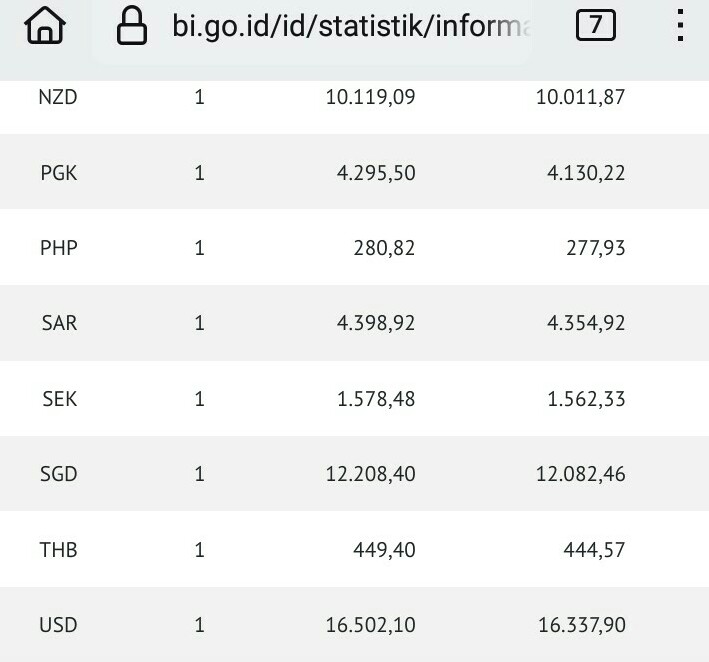Tap the SGD currency code
The width and height of the screenshot is (709, 662).
pos(58,474)
